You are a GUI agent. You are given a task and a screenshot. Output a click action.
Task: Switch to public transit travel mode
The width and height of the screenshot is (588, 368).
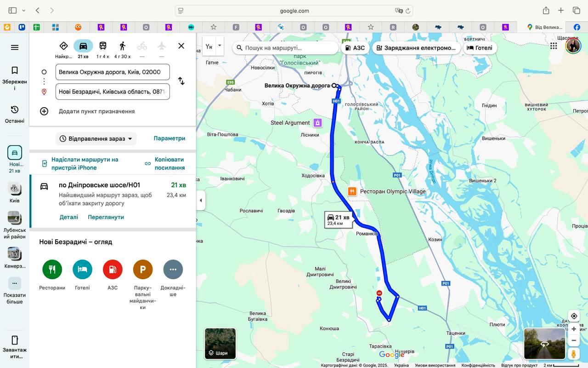click(103, 46)
